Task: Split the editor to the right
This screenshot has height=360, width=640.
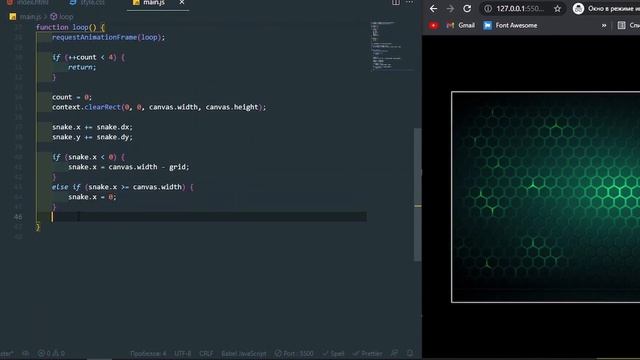Action: click(396, 2)
